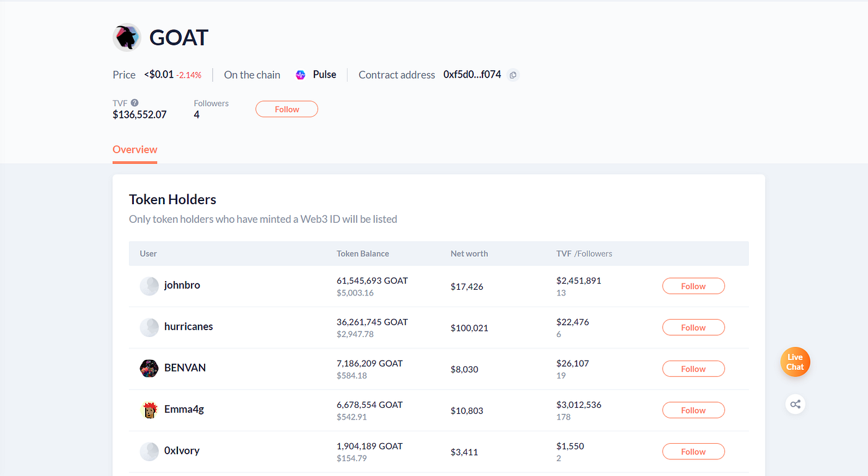Screen dimensions: 868x476
Task: Click the GOAT token title
Action: pyautogui.click(x=179, y=38)
